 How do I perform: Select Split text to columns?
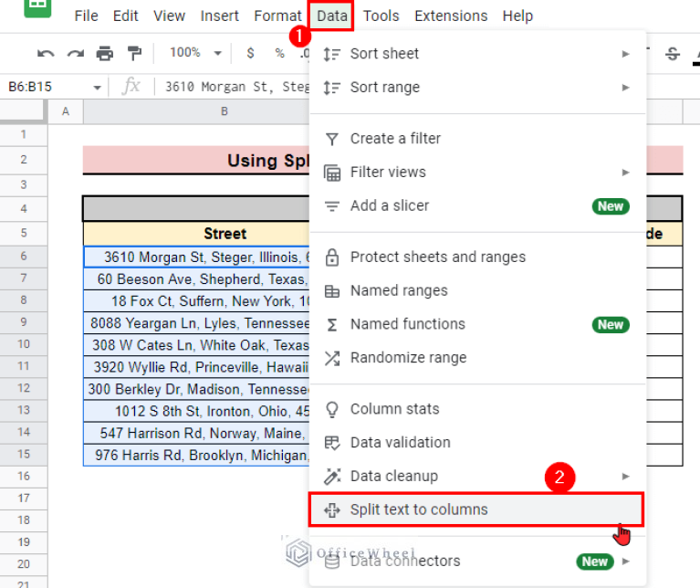click(475, 509)
